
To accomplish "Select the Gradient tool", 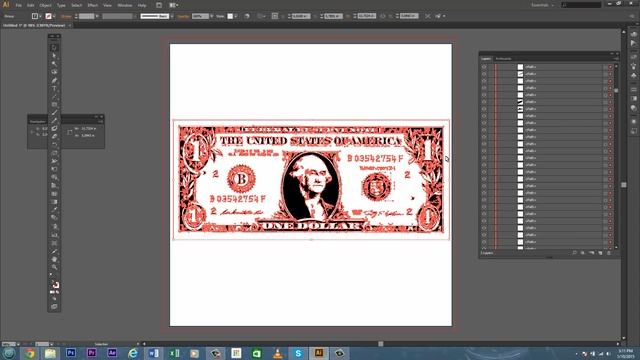I will click(x=54, y=202).
